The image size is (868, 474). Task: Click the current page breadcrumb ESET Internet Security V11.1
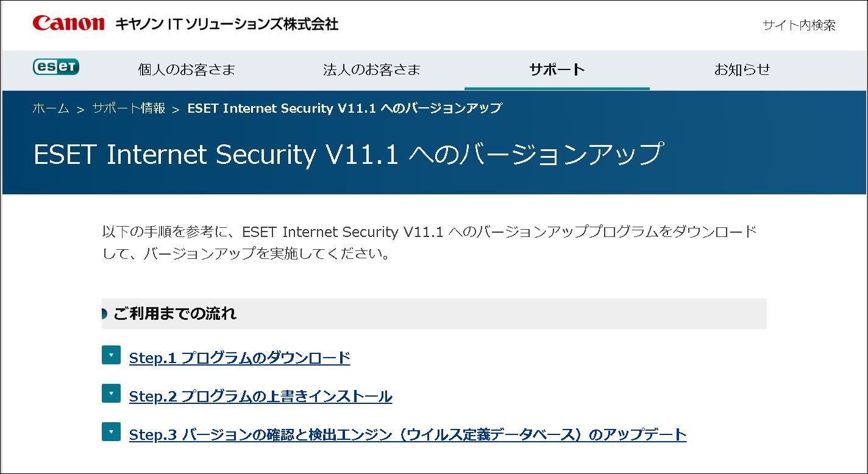[x=344, y=108]
